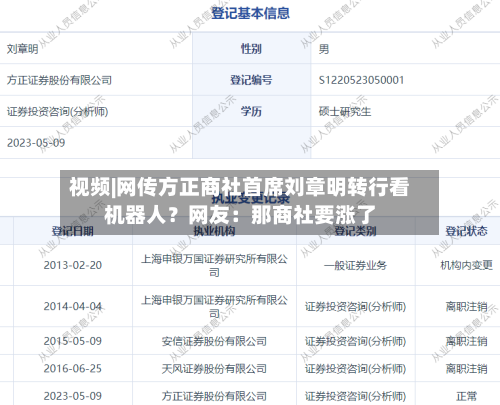Click 证券投资咨询(分析师) in the 2014-04-04 row
Viewport: 500px width, 405px height.
point(355,307)
